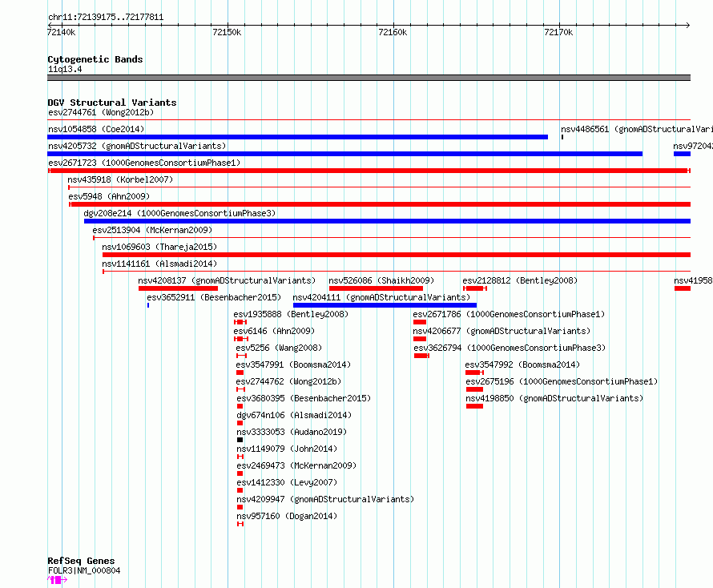Select the nsv4209947 gnomAD red marker
This screenshot has width=713, height=588.
click(240, 507)
